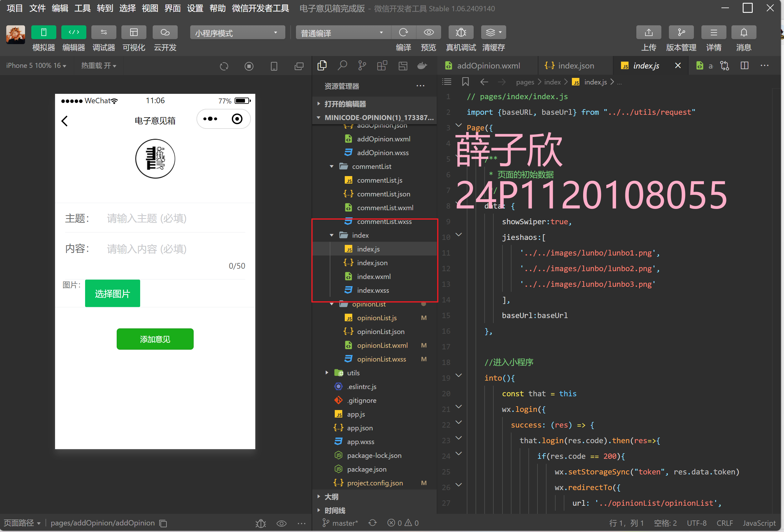
Task: Click the clear cache layers icon
Action: tap(493, 33)
